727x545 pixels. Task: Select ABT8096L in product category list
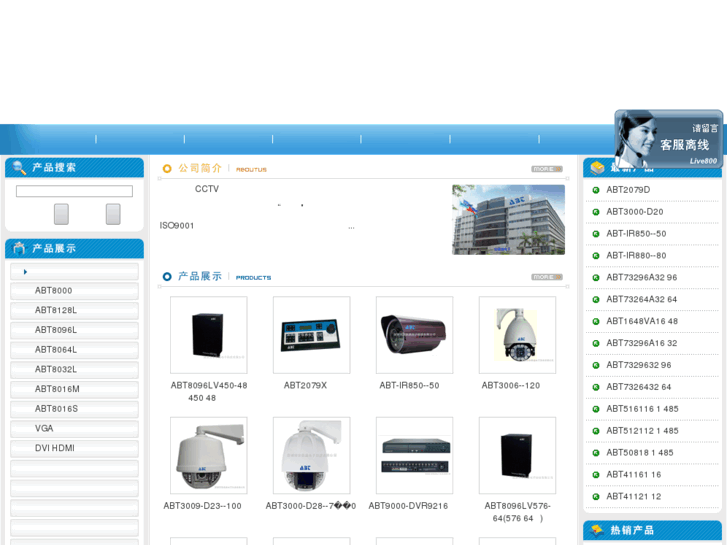[x=74, y=330]
